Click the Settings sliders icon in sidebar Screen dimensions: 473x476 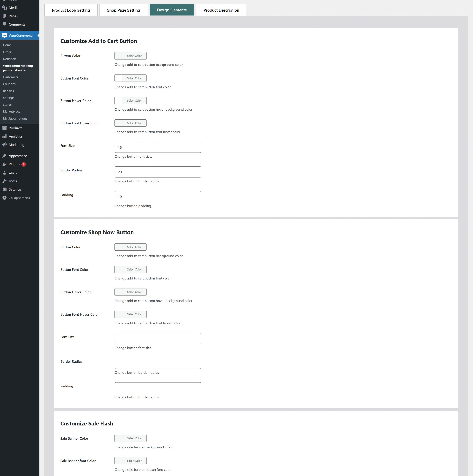(x=4, y=189)
